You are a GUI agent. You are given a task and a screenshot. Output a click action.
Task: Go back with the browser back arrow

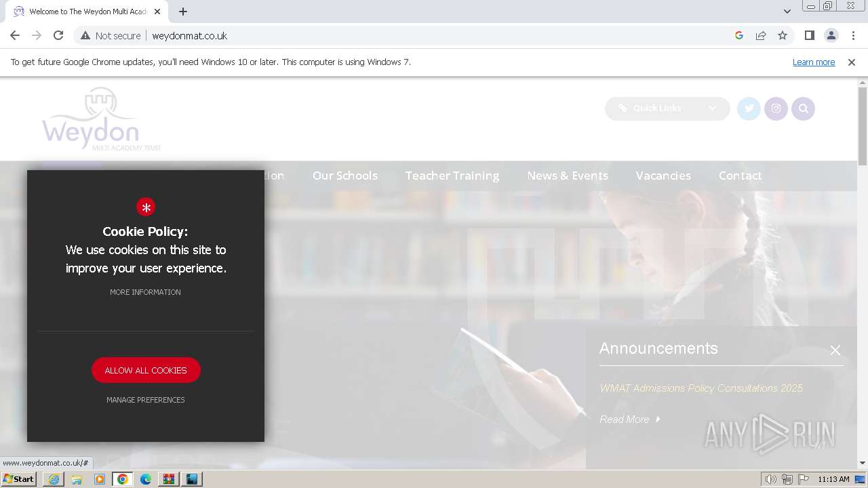(x=15, y=35)
